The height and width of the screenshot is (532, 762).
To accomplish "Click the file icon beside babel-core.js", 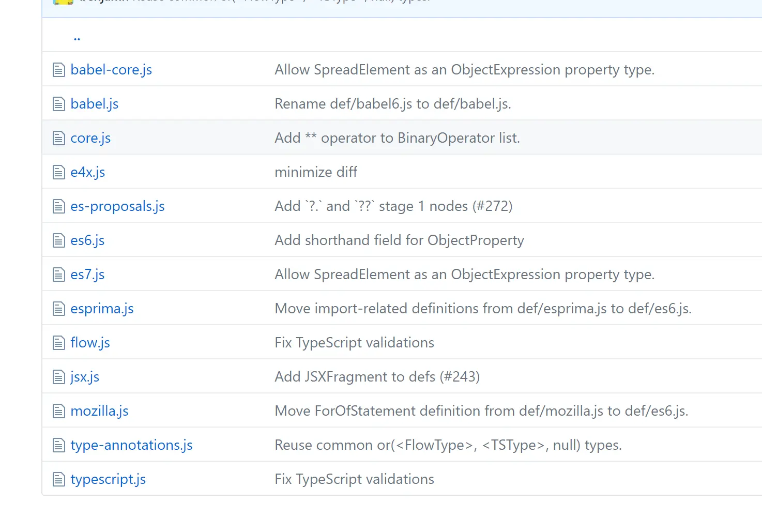I will click(x=59, y=70).
